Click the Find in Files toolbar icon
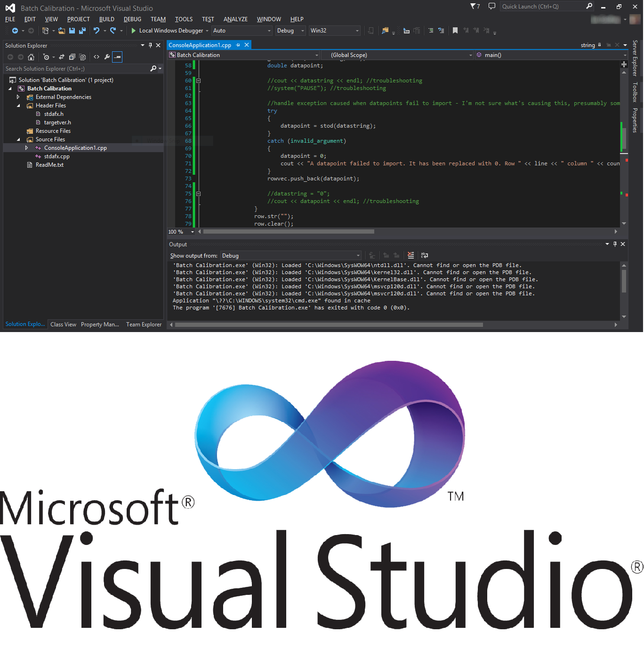Screen dimensions: 644x666 pyautogui.click(x=385, y=31)
